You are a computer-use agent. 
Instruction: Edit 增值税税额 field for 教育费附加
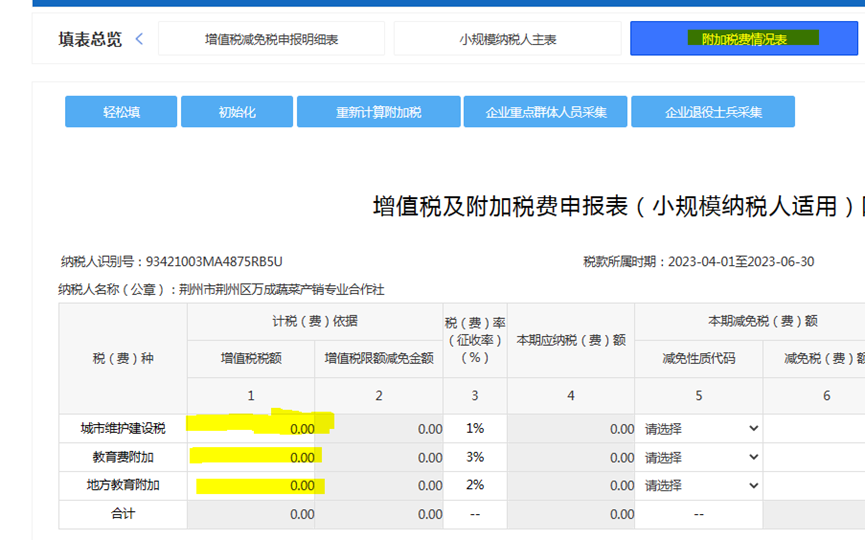251,457
